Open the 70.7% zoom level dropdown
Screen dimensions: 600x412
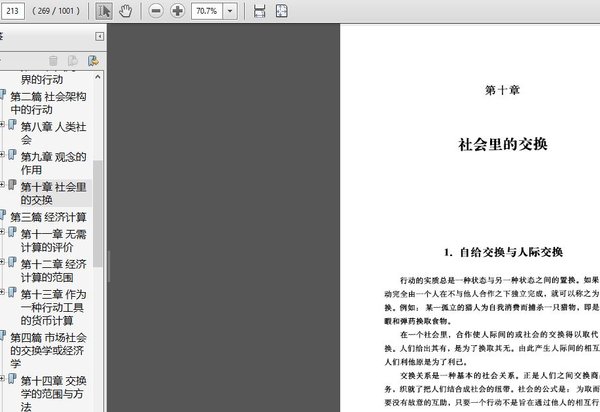[x=231, y=11]
